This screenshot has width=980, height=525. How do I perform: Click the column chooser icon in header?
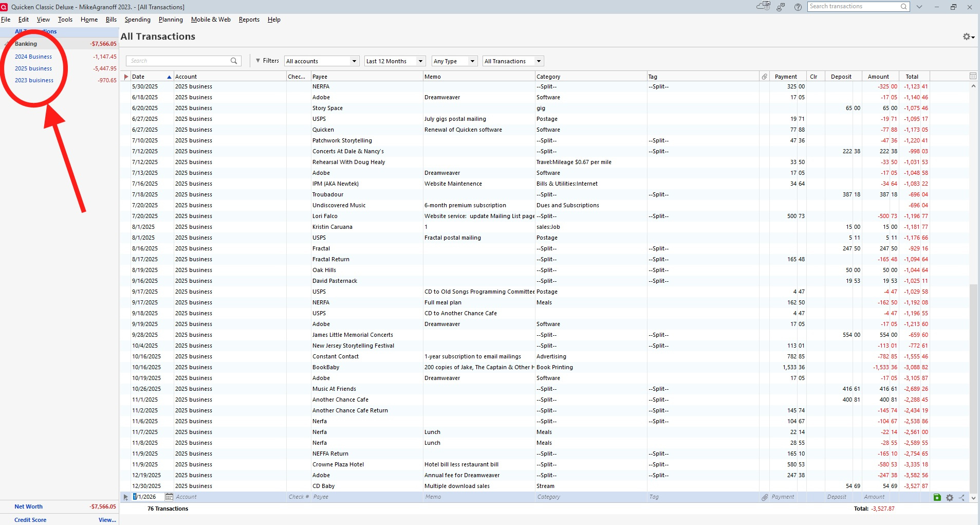click(x=973, y=76)
